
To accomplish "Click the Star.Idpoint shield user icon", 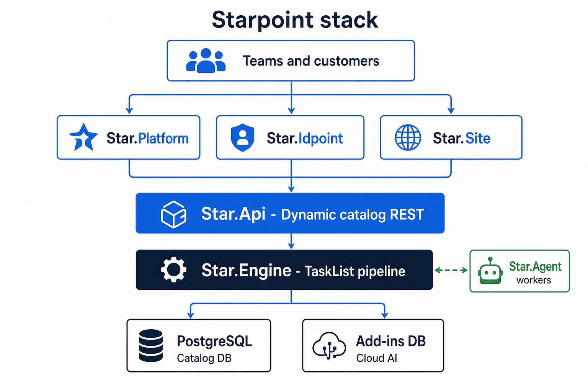I will [243, 137].
